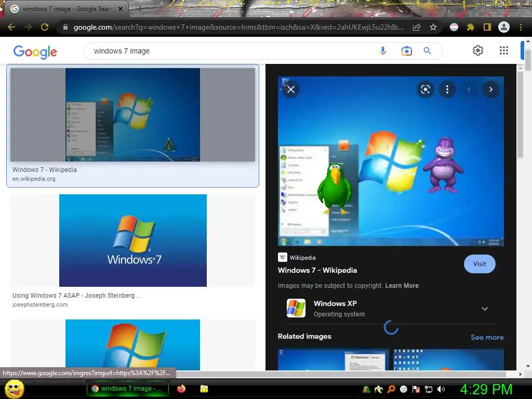Viewport: 532px width, 399px height.
Task: Open the Extensions puzzle-piece menu
Action: [x=471, y=27]
